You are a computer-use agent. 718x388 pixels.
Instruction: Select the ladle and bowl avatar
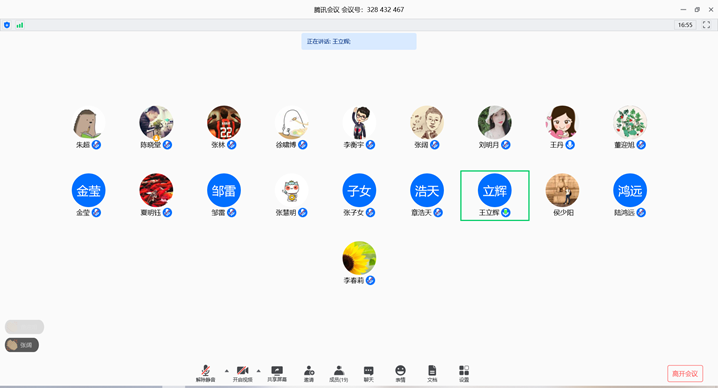click(292, 122)
